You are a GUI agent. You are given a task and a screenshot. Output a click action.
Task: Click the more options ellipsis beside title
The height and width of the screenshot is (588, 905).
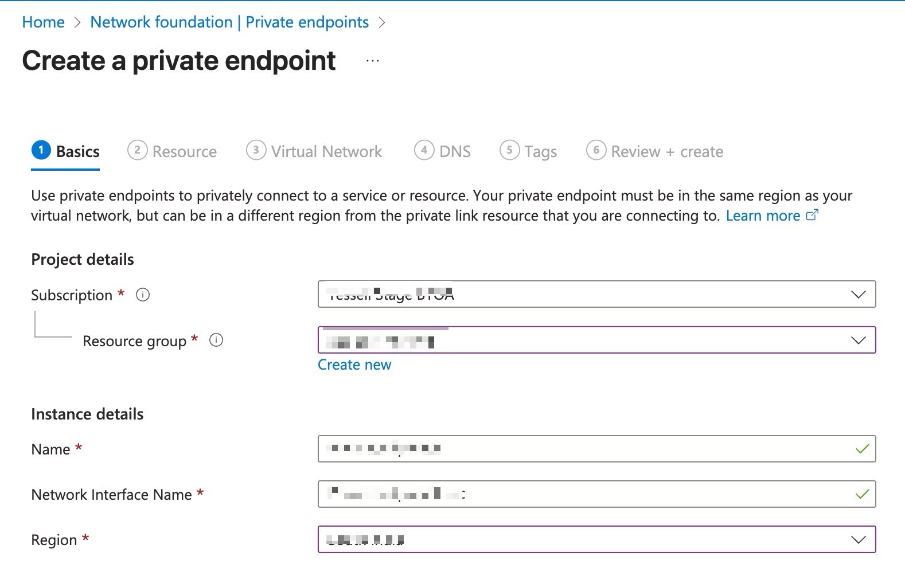373,61
